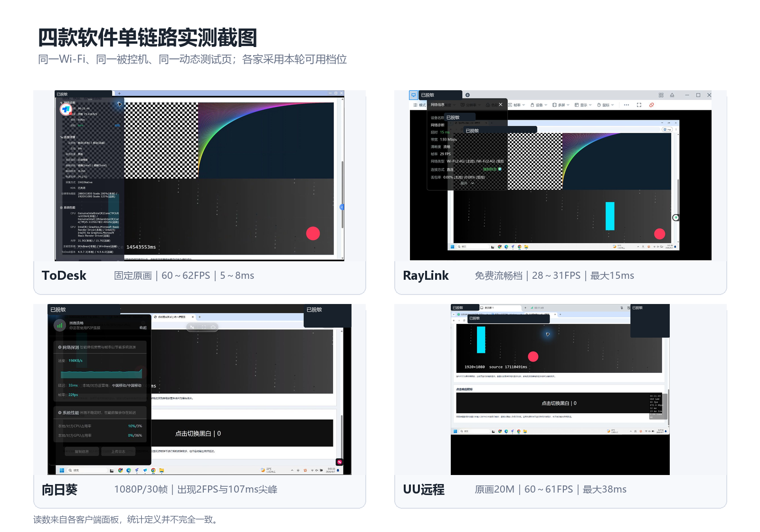
Task: Click the UU远程 page vertical scrollbar
Action: [668, 407]
